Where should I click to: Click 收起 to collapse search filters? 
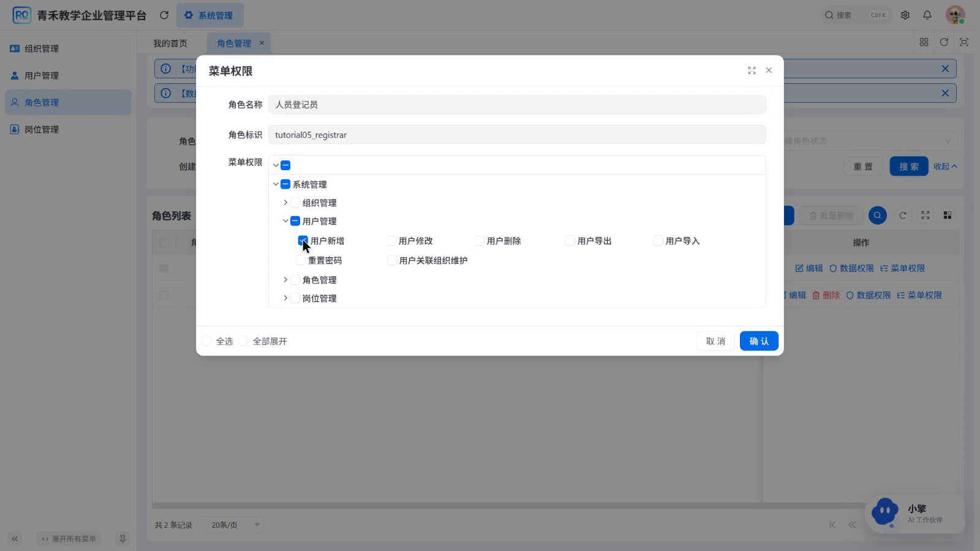945,167
